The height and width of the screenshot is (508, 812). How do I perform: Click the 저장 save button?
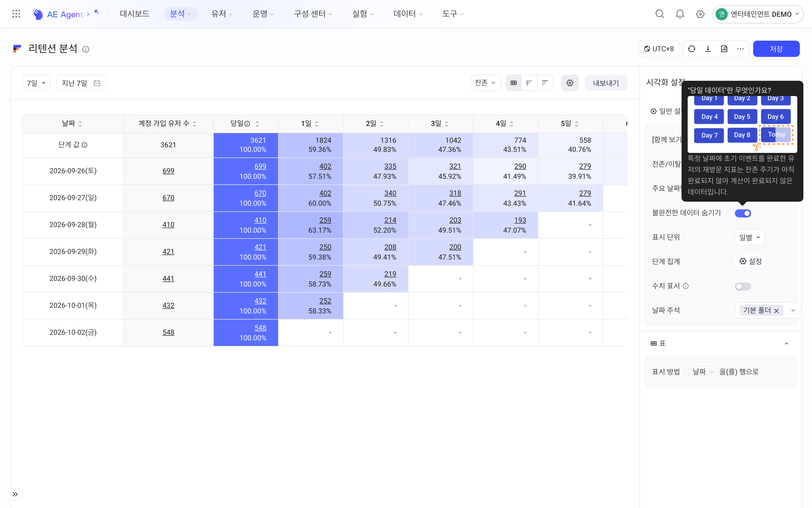coord(776,49)
